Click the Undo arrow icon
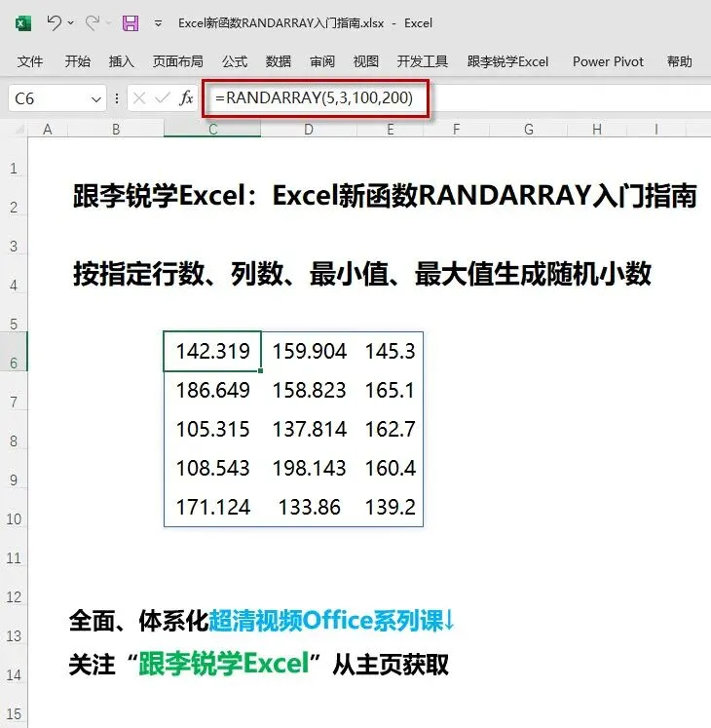This screenshot has width=711, height=728. tap(55, 22)
